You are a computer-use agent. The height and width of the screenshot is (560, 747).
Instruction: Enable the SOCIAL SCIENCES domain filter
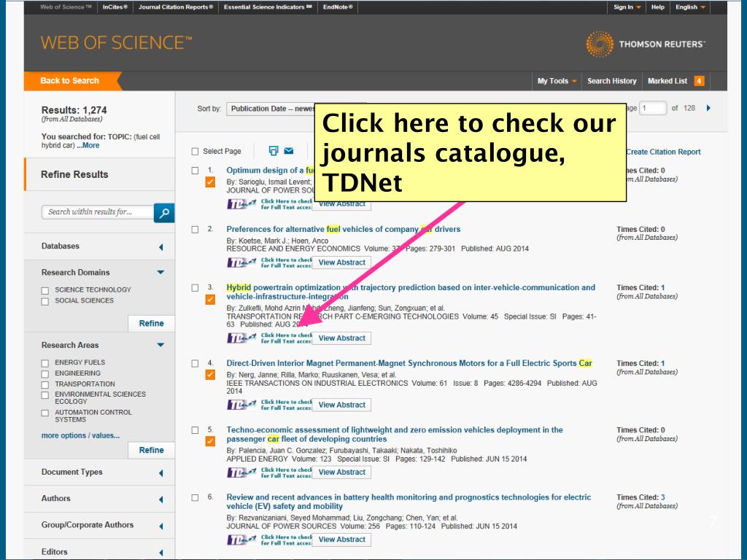pos(45,301)
